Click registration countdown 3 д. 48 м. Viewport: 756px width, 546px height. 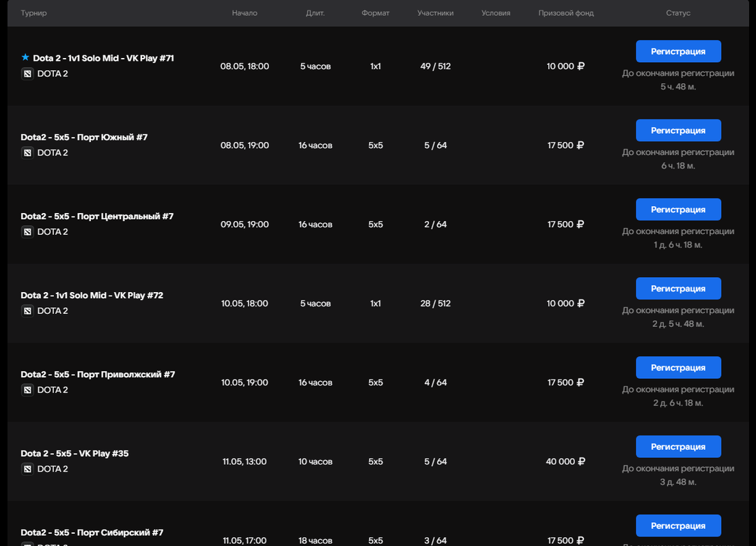click(x=678, y=482)
